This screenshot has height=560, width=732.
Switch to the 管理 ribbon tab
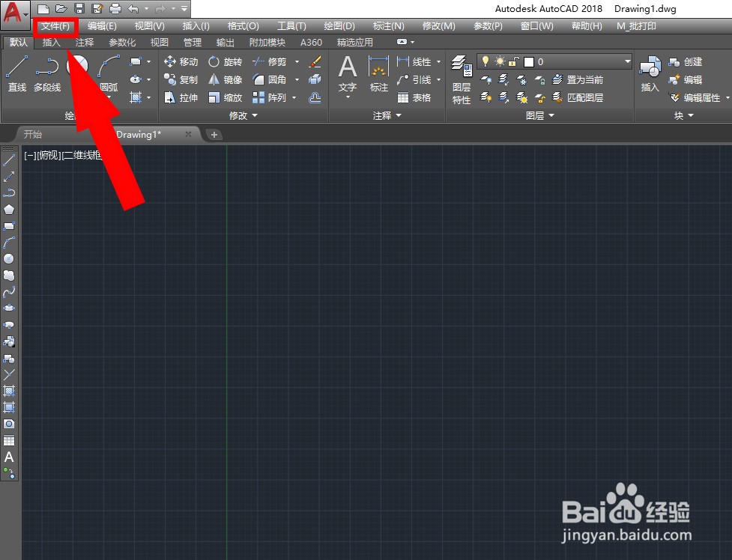point(193,43)
